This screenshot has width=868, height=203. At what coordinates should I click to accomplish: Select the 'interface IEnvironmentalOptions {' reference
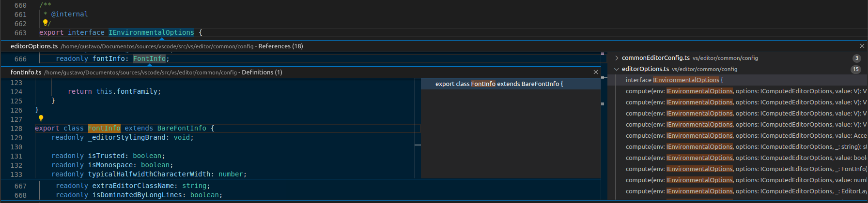pos(737,80)
